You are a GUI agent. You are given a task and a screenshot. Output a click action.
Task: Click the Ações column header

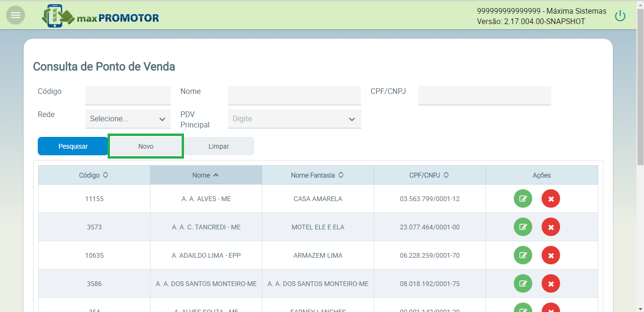(542, 175)
